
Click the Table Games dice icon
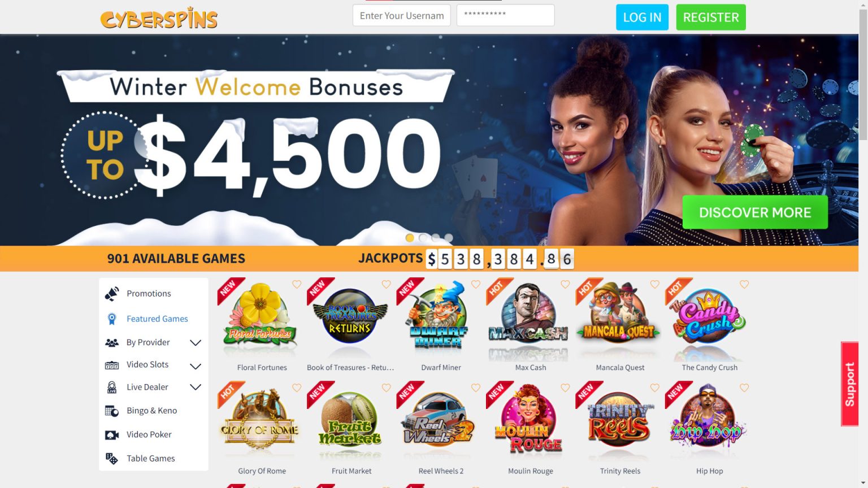tap(112, 459)
